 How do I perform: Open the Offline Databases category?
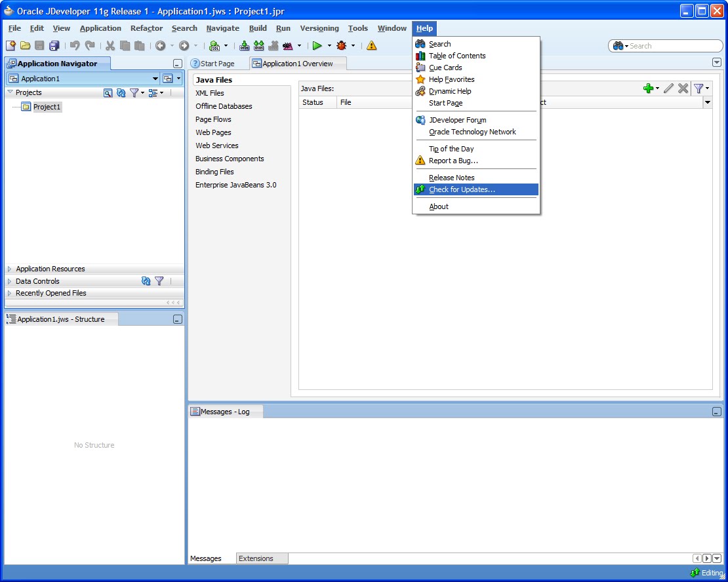pyautogui.click(x=224, y=106)
